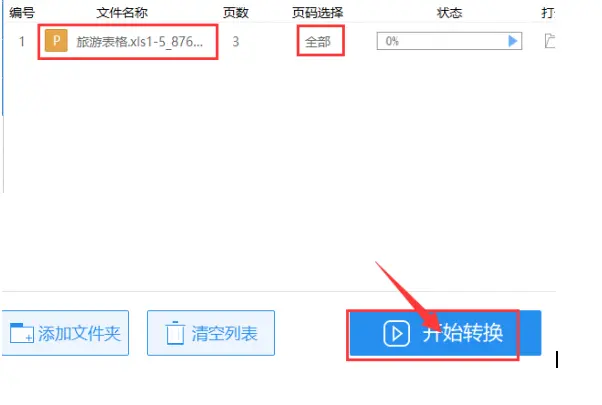Clear the file list with 清空列表
602x405 pixels.
(x=211, y=333)
